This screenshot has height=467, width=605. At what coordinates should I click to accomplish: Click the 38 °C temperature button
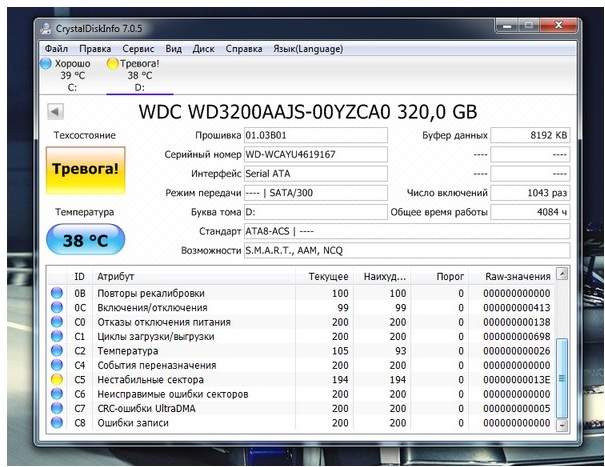tap(85, 240)
